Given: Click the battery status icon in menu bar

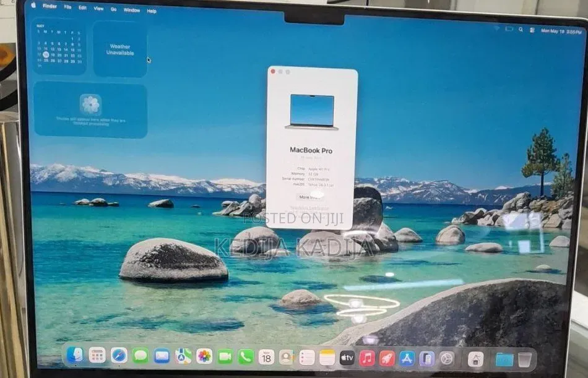Looking at the screenshot, I should [x=509, y=28].
